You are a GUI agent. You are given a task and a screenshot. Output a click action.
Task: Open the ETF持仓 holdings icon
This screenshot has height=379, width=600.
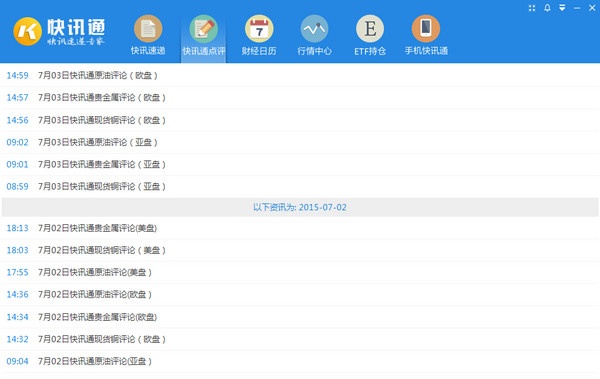[x=370, y=29]
